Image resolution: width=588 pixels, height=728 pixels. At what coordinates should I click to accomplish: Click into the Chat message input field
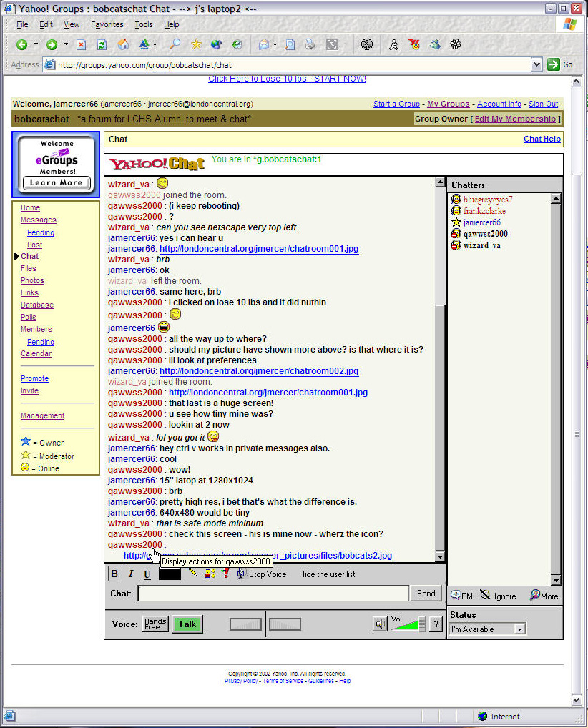tap(273, 594)
